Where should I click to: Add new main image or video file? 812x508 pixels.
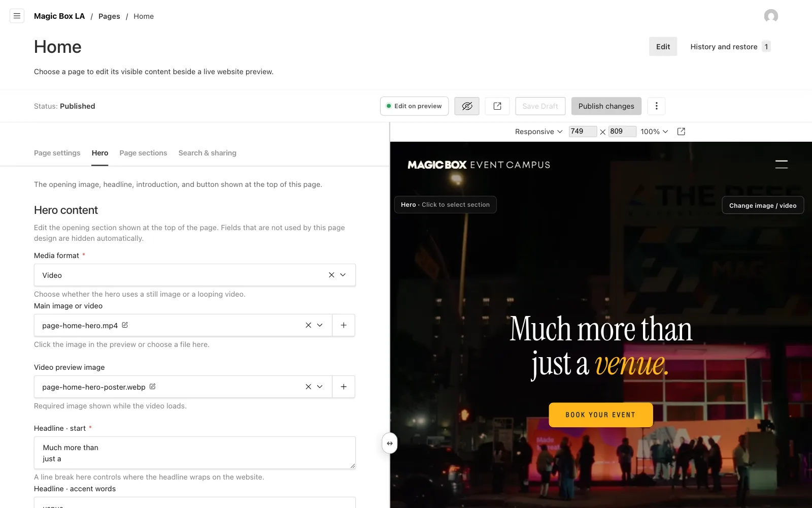point(344,325)
